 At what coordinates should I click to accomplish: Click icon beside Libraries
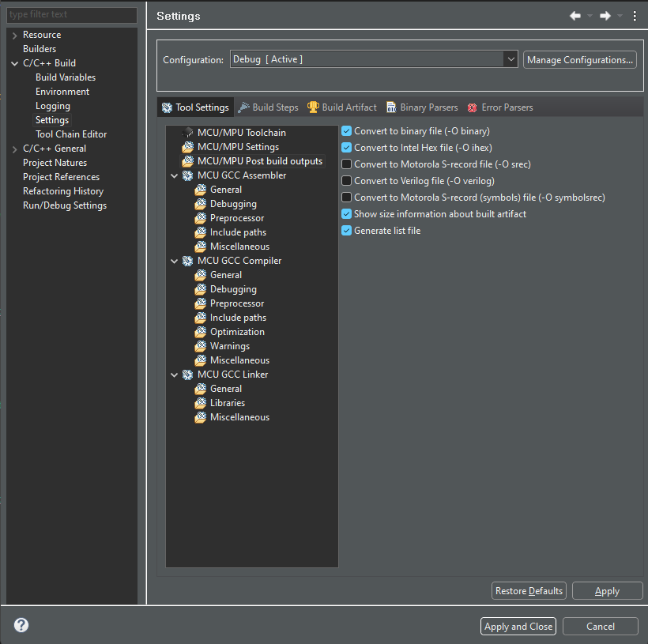click(201, 403)
